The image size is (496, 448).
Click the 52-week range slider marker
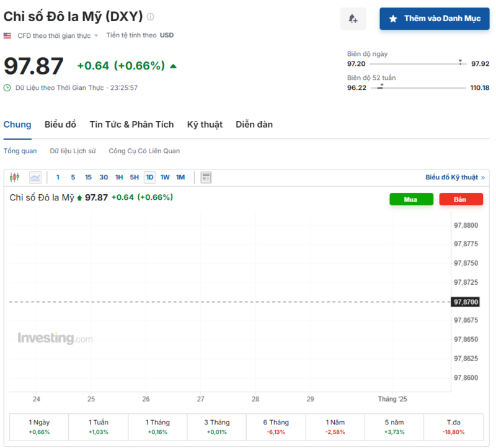coord(381,86)
